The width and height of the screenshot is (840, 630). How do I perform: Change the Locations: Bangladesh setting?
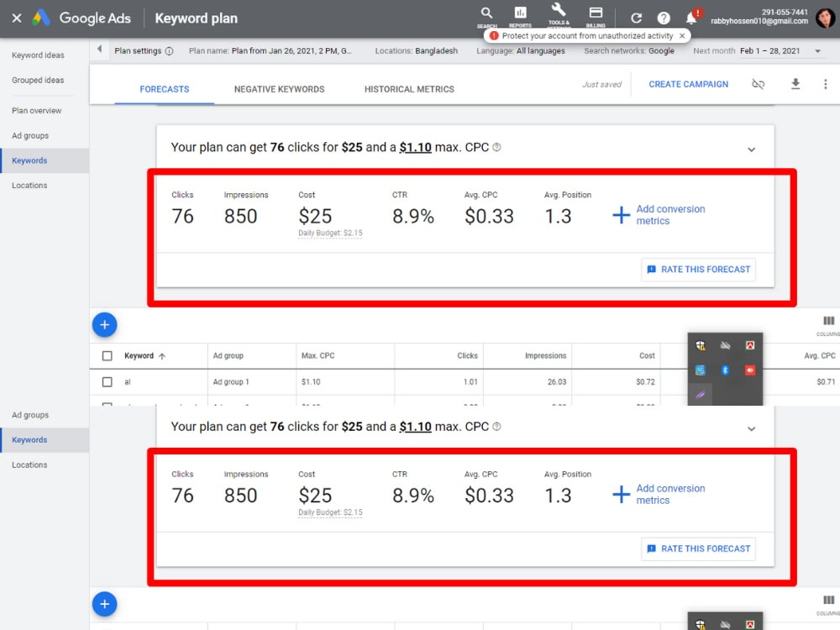click(x=417, y=51)
